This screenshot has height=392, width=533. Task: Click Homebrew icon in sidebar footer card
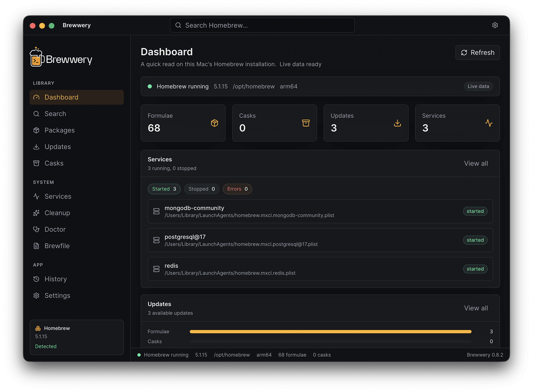click(x=38, y=328)
